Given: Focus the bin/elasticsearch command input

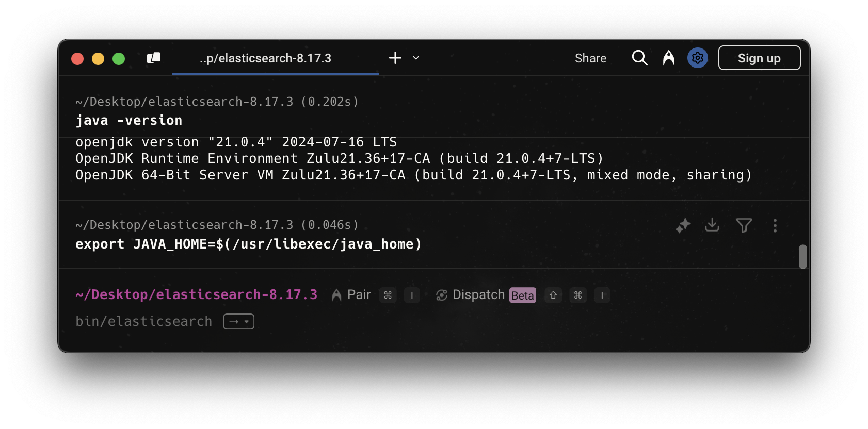Looking at the screenshot, I should pos(144,321).
